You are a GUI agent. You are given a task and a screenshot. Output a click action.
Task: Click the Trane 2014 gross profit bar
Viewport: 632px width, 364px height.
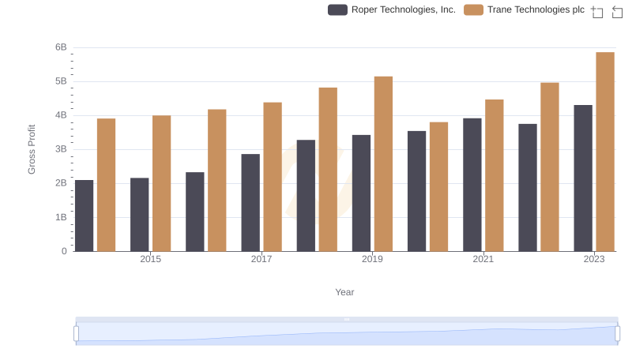coord(106,185)
